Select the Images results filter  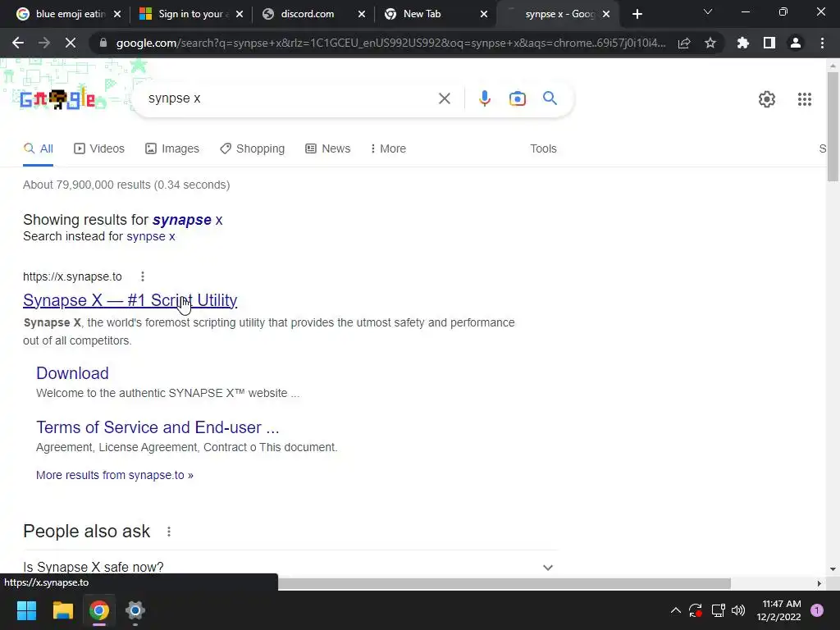point(172,148)
